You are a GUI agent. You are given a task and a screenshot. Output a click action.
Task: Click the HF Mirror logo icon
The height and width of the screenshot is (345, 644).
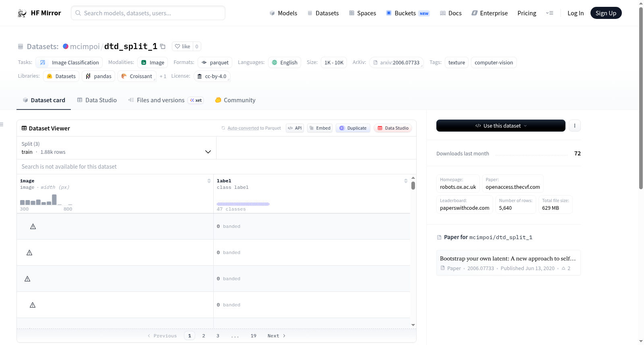22,13
